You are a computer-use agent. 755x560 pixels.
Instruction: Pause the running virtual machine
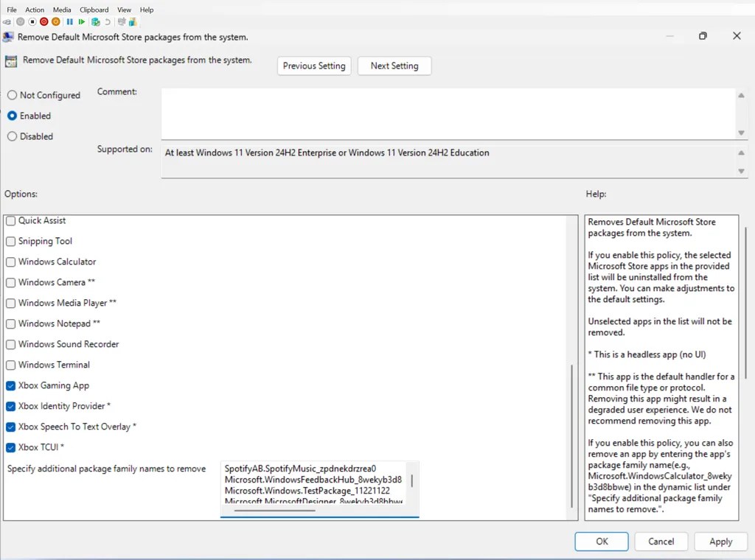[70, 21]
